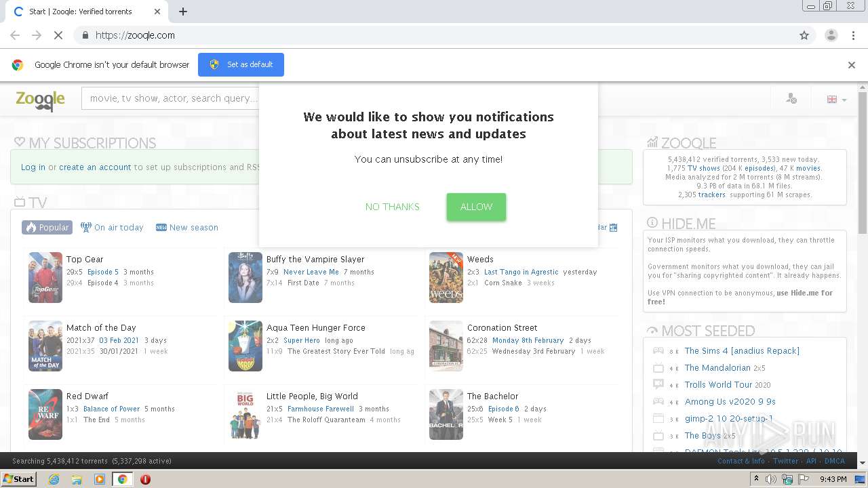Bookmark this page with the star icon
The height and width of the screenshot is (488, 868).
pos(804,35)
